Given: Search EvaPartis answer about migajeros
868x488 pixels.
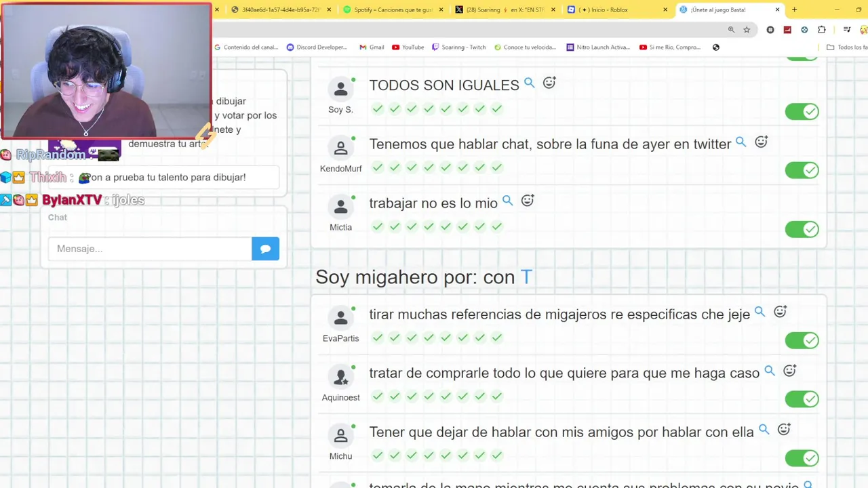Looking at the screenshot, I should tap(759, 312).
